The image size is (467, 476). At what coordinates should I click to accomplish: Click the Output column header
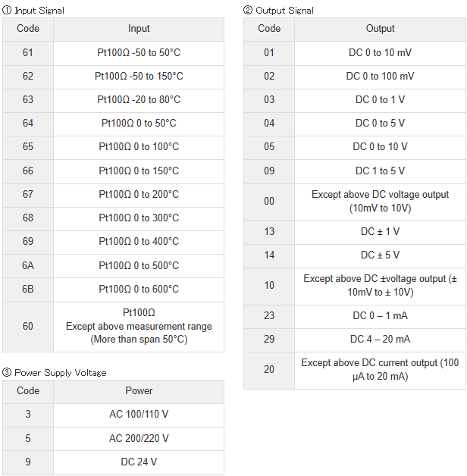380,29
